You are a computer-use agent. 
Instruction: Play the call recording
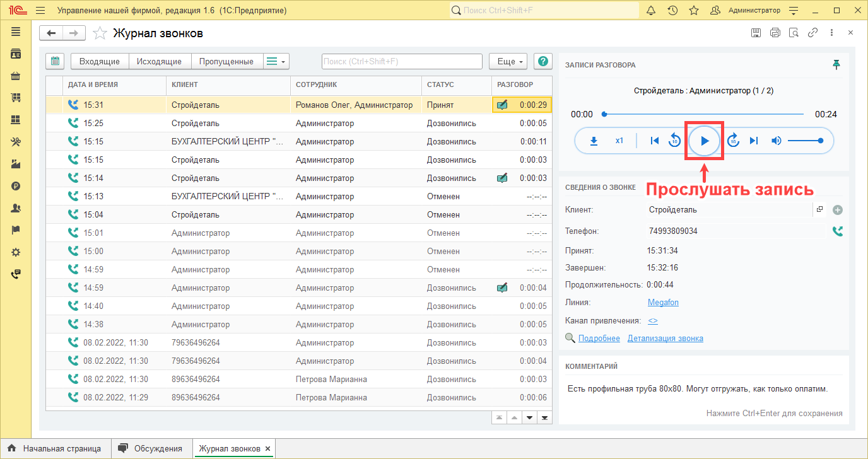click(x=705, y=141)
